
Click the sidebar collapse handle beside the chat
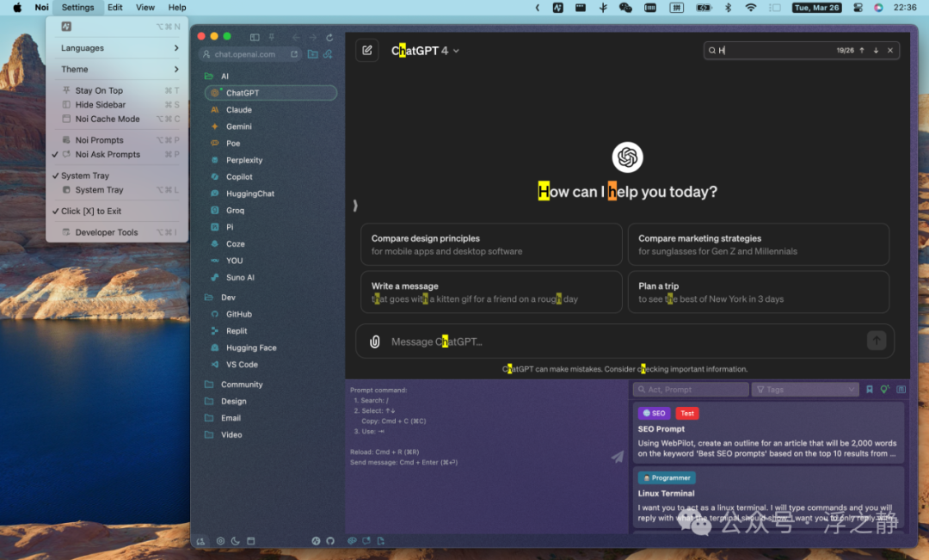coord(355,205)
